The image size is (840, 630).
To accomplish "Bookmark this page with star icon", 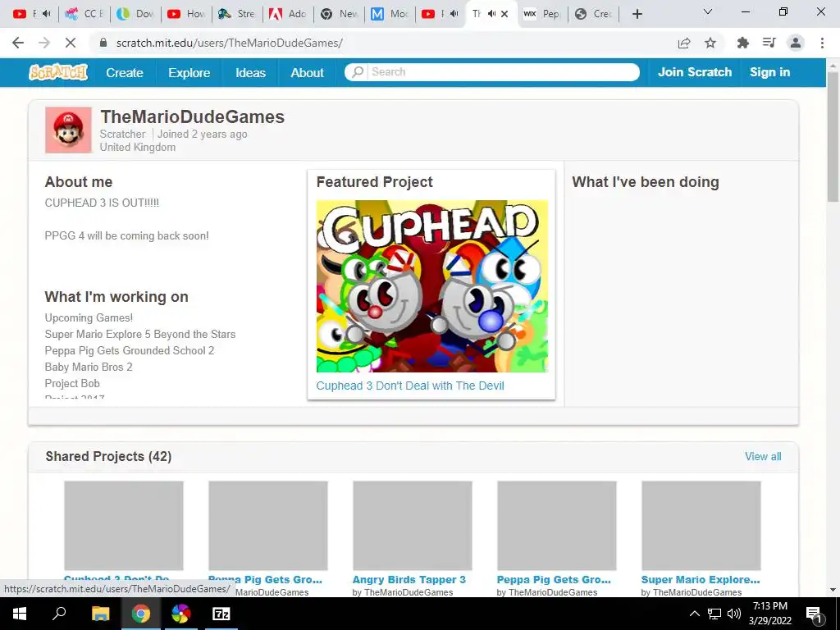I will [x=710, y=43].
